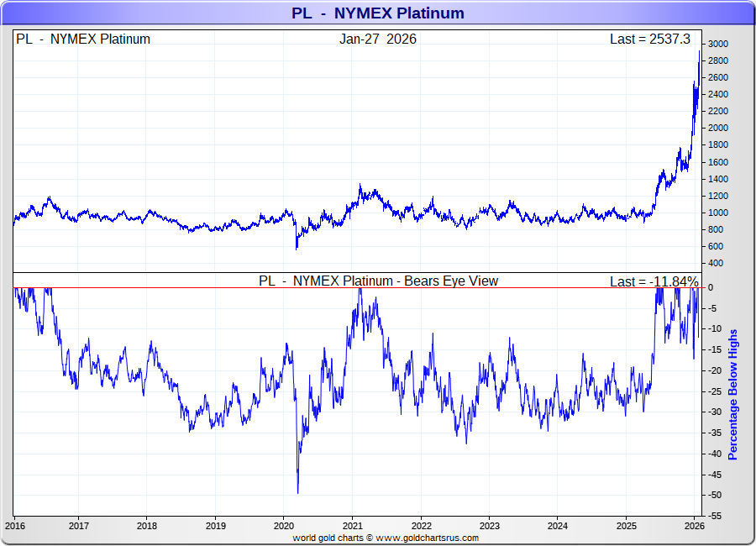Click the 'Jan-27 2026' date label
Image resolution: width=756 pixels, height=546 pixels.
click(377, 39)
